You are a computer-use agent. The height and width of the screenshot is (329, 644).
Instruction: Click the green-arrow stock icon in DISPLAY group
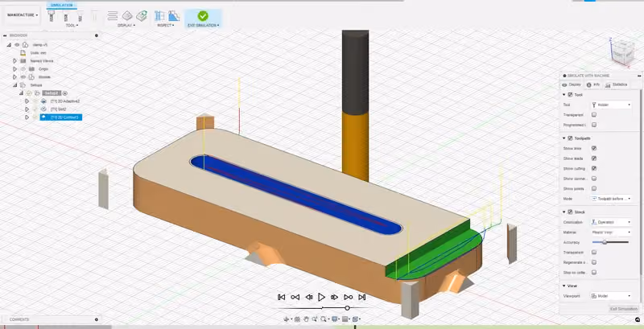tap(142, 16)
